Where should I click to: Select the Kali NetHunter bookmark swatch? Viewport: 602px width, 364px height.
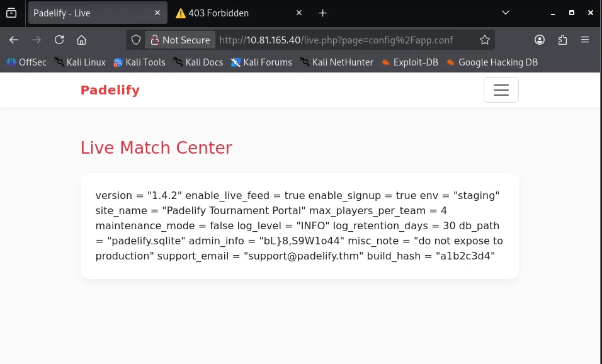[x=305, y=62]
